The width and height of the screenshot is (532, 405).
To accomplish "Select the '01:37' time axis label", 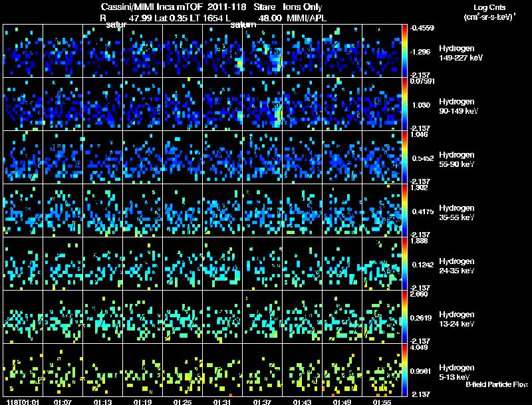I will (262, 402).
